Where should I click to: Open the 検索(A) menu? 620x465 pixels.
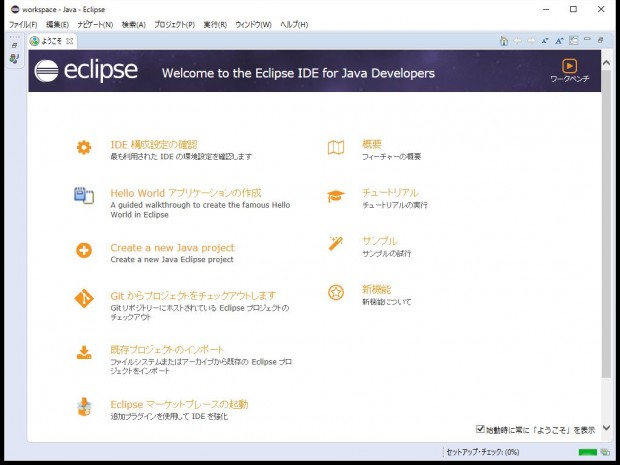coord(134,25)
